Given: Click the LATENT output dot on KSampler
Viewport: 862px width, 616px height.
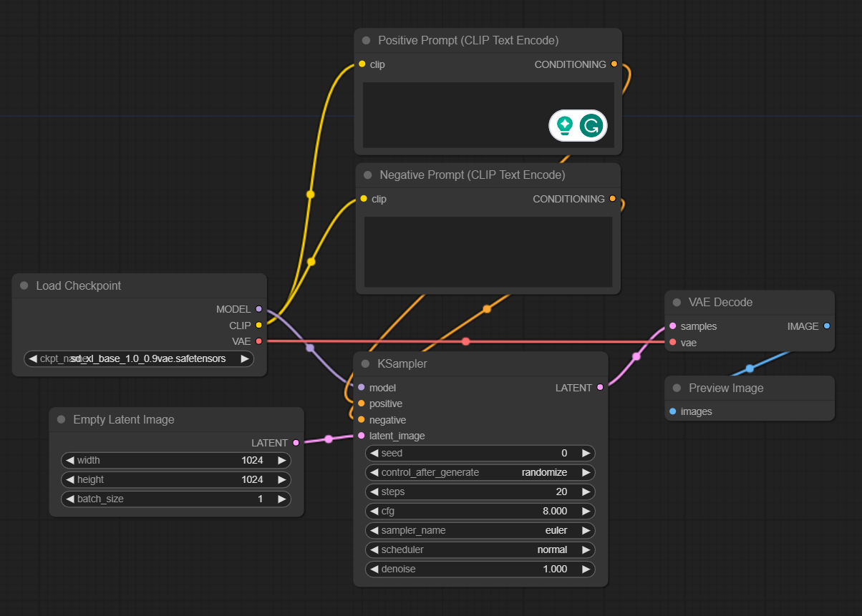Looking at the screenshot, I should [601, 387].
